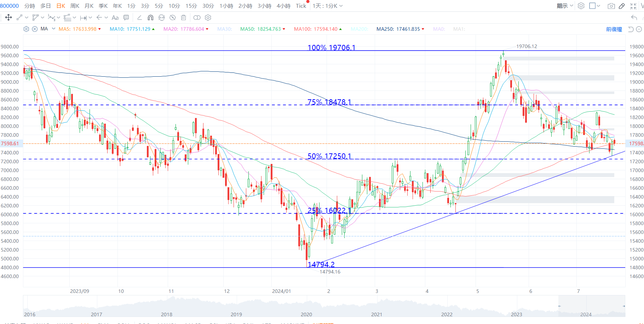Switch to 周K weekly tab
This screenshot has height=324, width=644.
coord(75,6)
